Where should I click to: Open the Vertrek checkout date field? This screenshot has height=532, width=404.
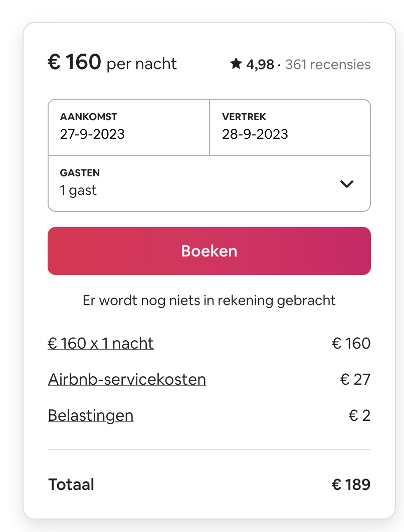[x=290, y=127]
